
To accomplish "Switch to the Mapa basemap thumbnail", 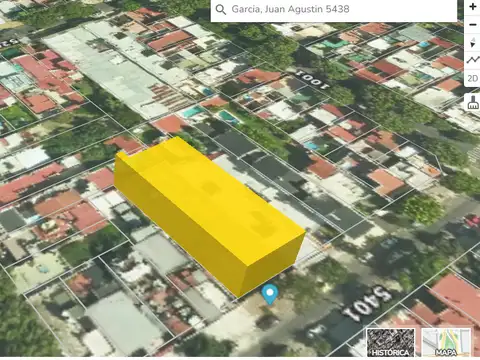I will (446, 342).
